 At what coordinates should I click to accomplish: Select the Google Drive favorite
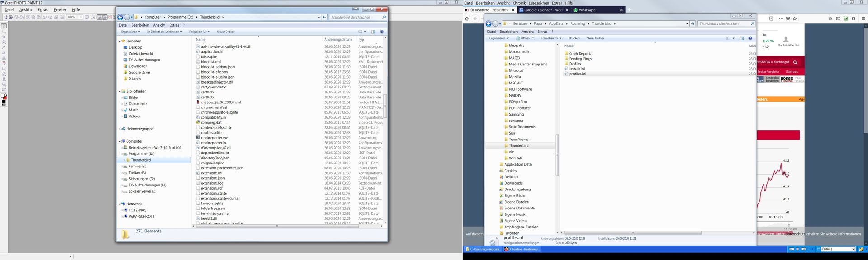(139, 72)
